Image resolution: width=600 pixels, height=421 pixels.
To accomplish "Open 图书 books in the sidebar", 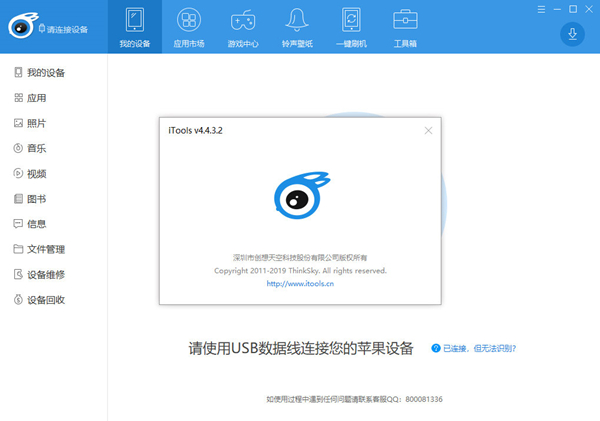I will pos(30,199).
